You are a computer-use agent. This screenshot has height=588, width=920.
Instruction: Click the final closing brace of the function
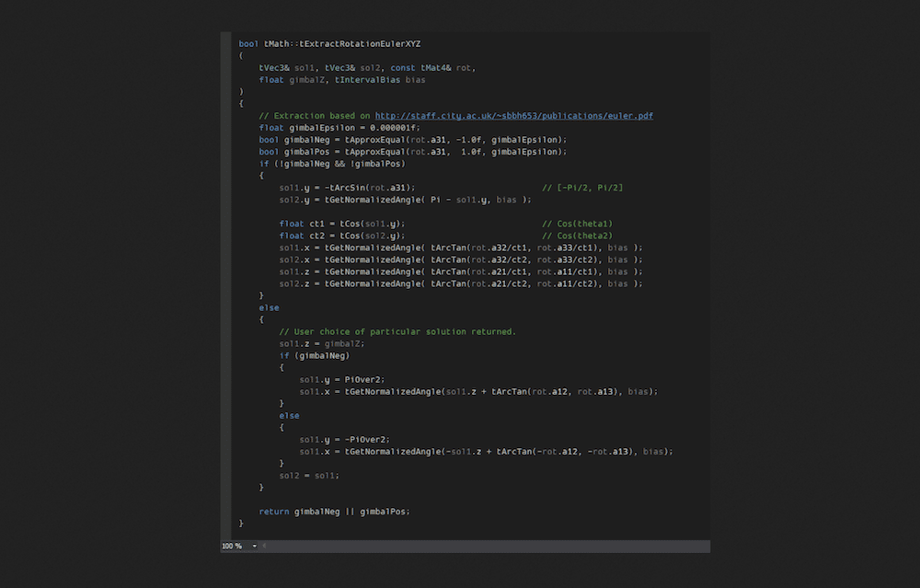tap(240, 523)
